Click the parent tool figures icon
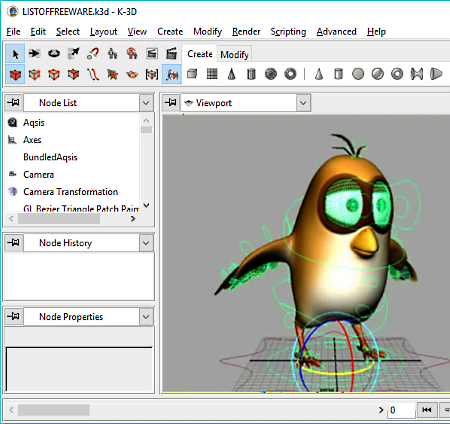Image resolution: width=450 pixels, height=424 pixels. (x=113, y=54)
